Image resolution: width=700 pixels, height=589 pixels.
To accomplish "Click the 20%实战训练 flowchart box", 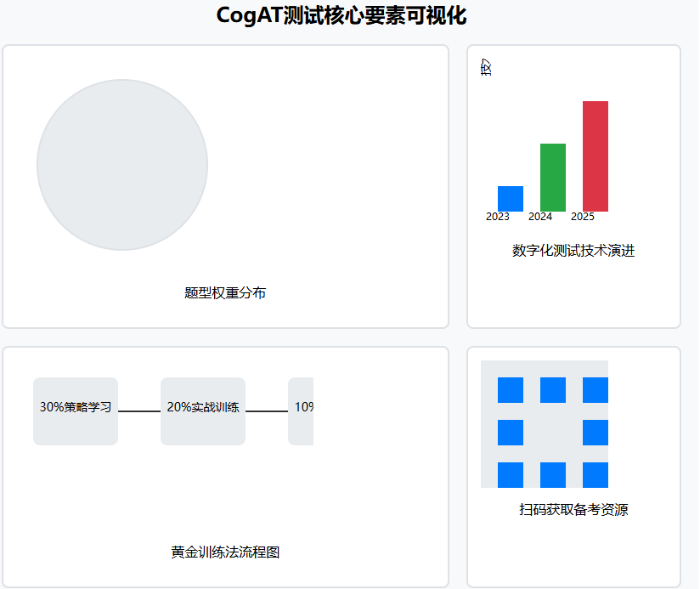I will pyautogui.click(x=201, y=410).
